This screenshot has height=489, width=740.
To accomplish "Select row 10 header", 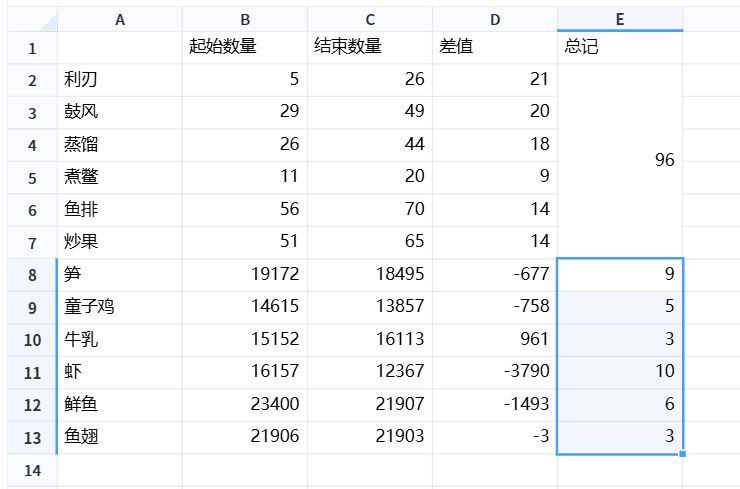I will click(32, 340).
